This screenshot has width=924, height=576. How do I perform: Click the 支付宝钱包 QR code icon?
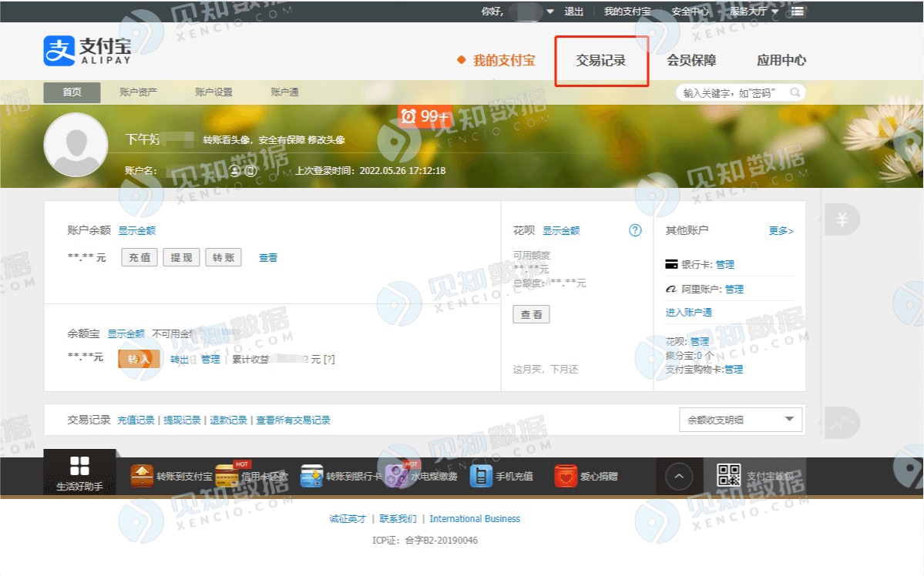[x=728, y=476]
